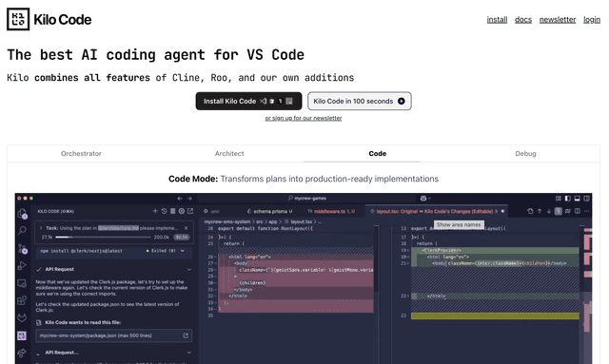Expand the Task description chevron
This screenshot has height=364, width=609.
(41, 228)
